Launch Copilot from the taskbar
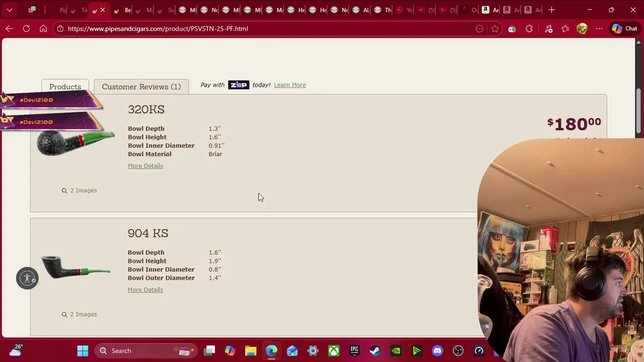The height and width of the screenshot is (362, 644). coord(230,350)
